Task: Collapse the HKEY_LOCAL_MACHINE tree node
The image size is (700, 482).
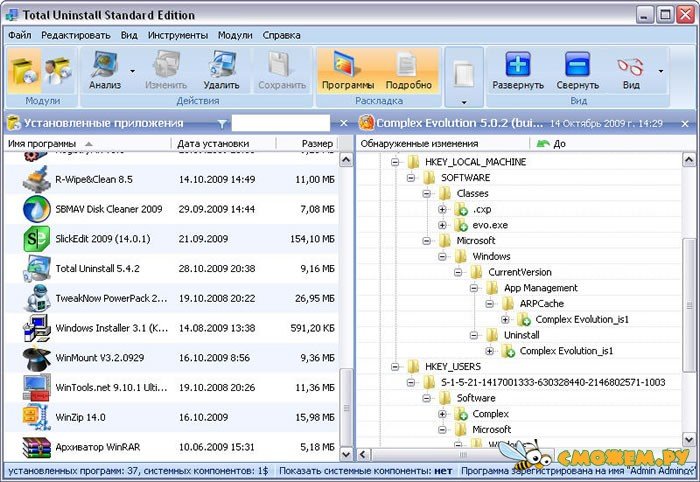Action: pyautogui.click(x=395, y=162)
